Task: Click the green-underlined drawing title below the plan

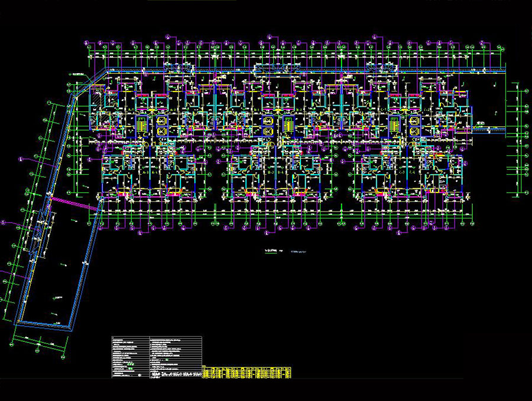Action: pyautogui.click(x=271, y=251)
